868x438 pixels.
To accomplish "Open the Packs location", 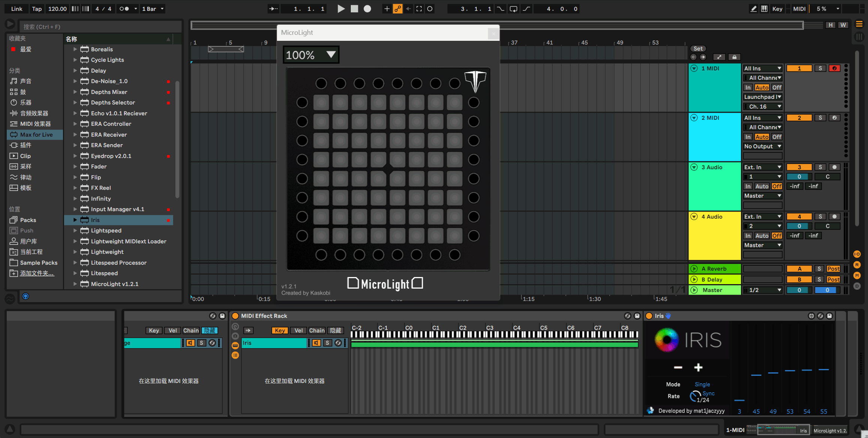I will click(28, 220).
